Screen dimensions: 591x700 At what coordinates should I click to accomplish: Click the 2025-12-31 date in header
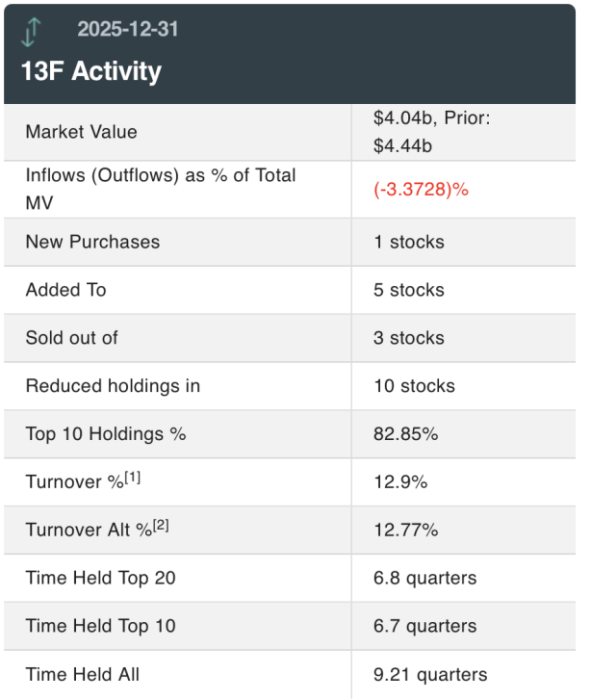point(127,29)
